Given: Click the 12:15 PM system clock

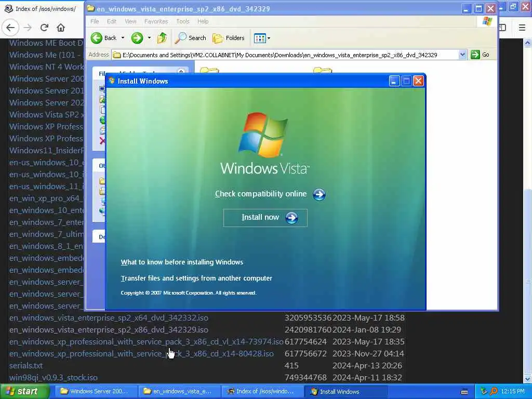Looking at the screenshot, I should click(513, 391).
